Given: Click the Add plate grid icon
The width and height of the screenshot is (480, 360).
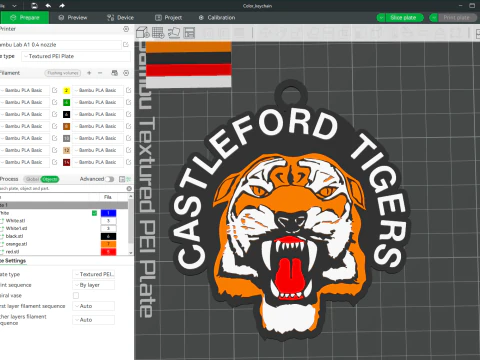Looking at the screenshot, I should coord(158,33).
